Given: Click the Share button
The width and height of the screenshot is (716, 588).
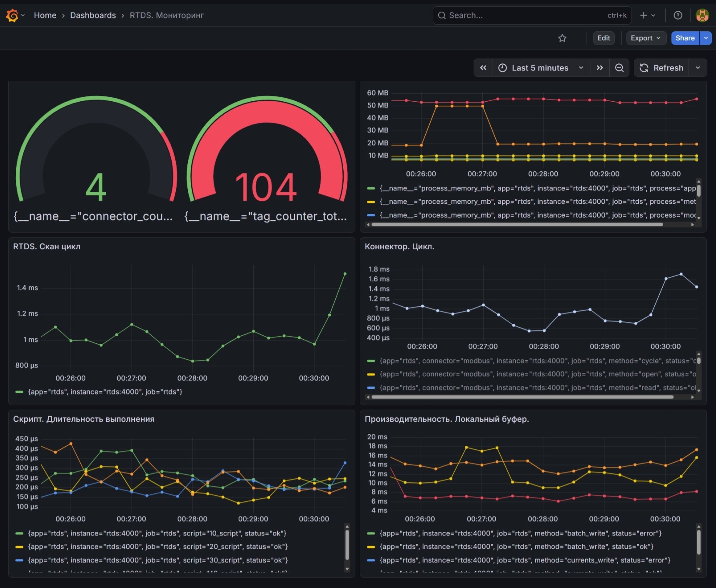Looking at the screenshot, I should point(685,38).
